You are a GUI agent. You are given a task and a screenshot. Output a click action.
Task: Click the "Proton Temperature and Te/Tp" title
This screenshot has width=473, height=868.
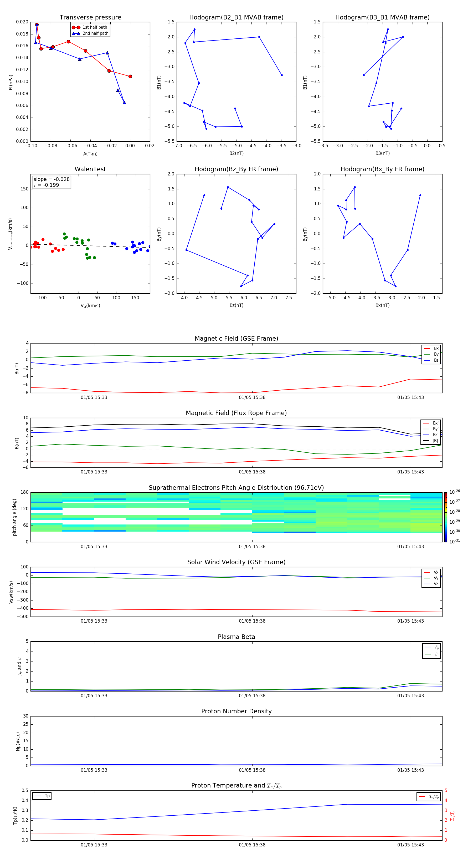pyautogui.click(x=236, y=785)
